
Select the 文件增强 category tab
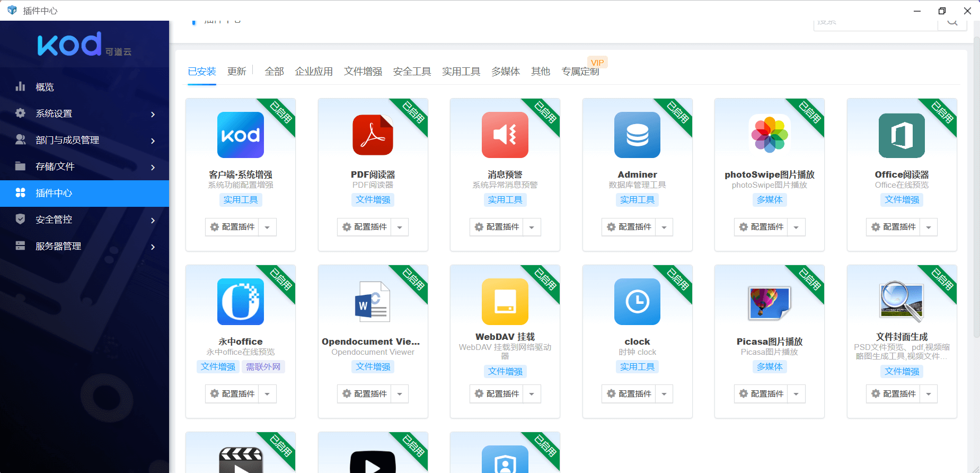click(x=363, y=71)
